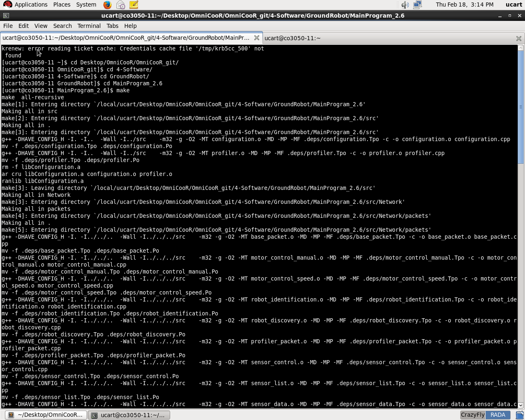
Task: Open the System menu
Action: click(86, 5)
